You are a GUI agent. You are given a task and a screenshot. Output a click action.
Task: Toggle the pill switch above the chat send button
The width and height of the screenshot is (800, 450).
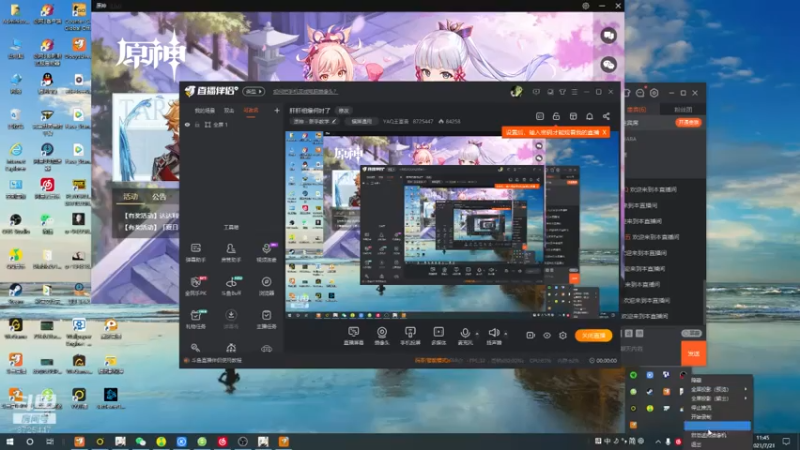(x=691, y=333)
